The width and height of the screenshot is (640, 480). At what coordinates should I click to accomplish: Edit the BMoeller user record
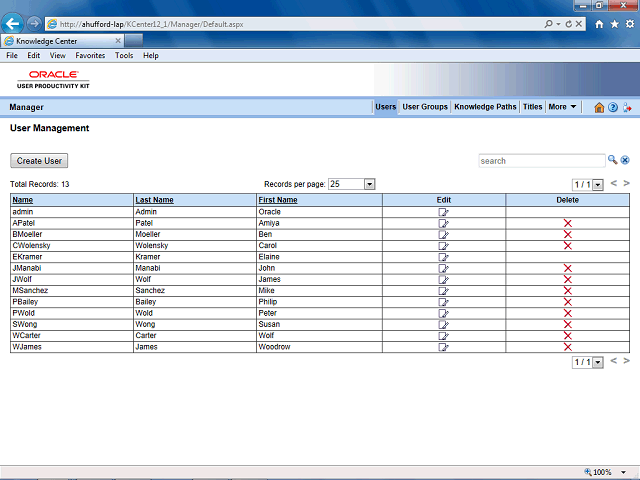(x=443, y=234)
